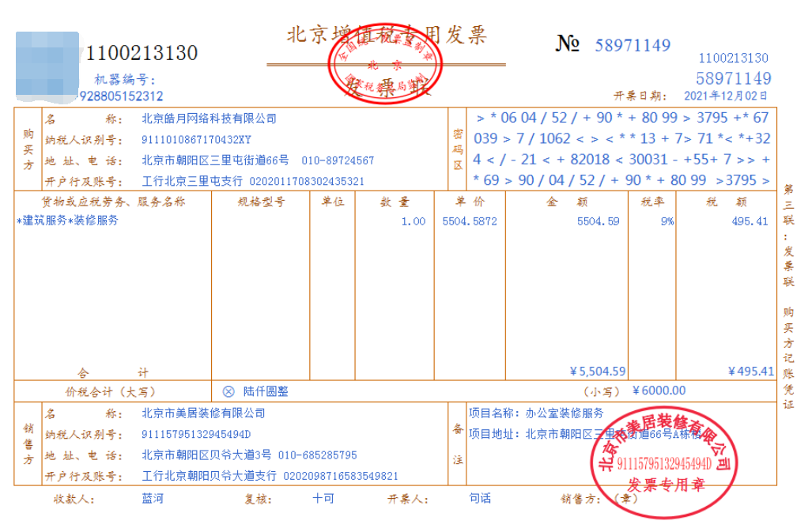Screen dimensions: 812x532
Task: Click the vertical 购买方 section label
Action: 28,149
